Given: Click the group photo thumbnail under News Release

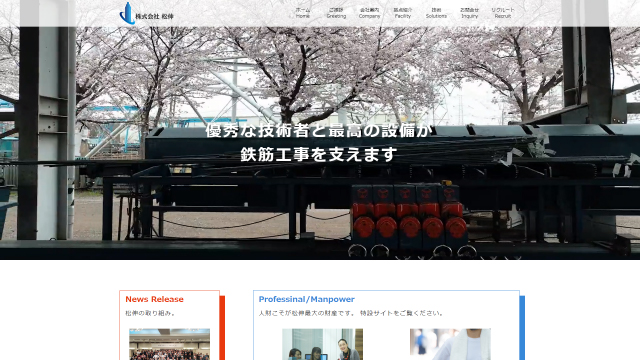Looking at the screenshot, I should [x=170, y=344].
